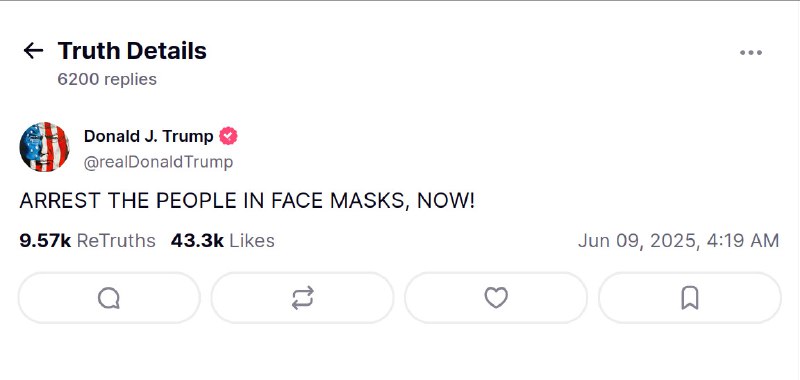Screen dimensions: 800x380
Task: Like the post with the heart icon
Action: tap(496, 298)
